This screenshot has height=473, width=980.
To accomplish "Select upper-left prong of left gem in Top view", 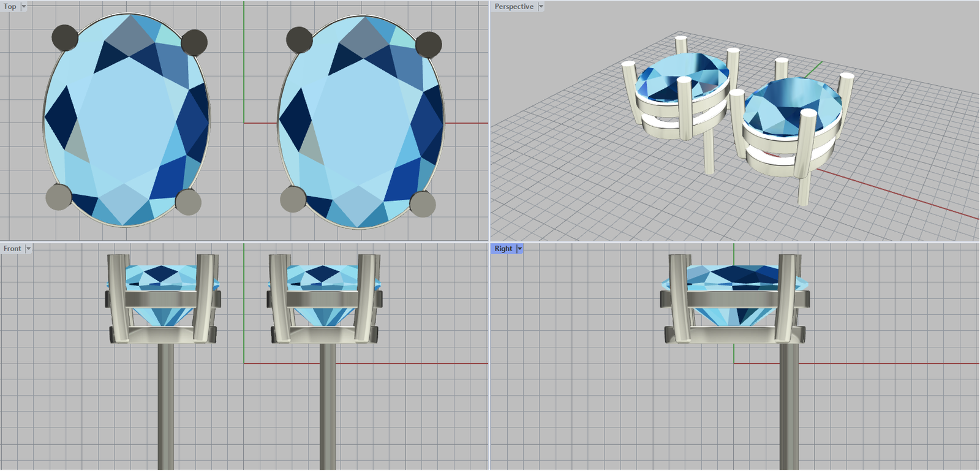I will point(64,38).
